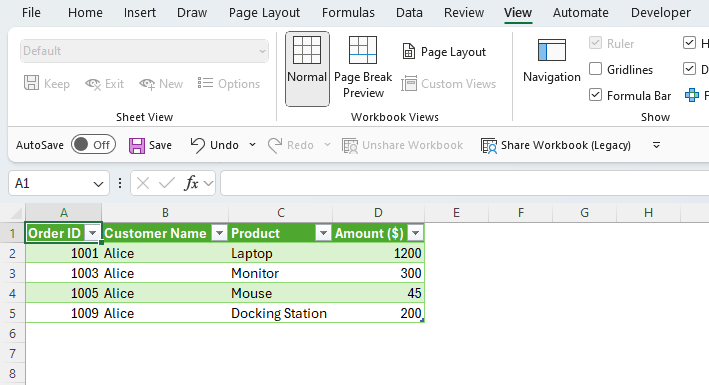709x385 pixels.
Task: Open Custom Views dialog
Action: click(x=449, y=84)
